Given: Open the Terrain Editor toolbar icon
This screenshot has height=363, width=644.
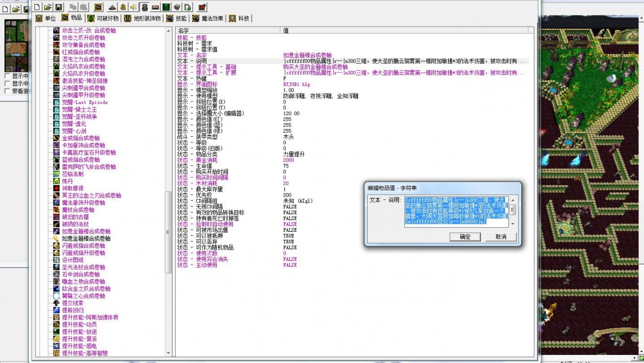Looking at the screenshot, I should (x=113, y=7).
